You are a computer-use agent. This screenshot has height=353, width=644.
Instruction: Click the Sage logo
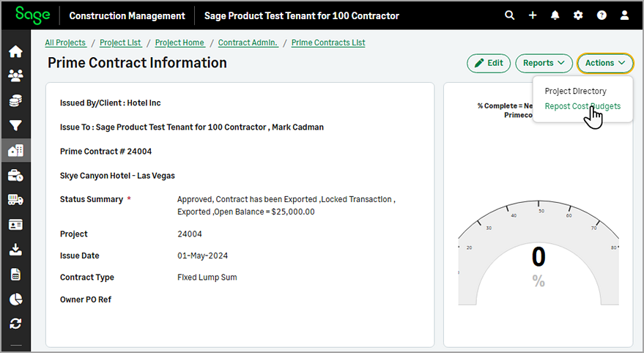coord(32,15)
